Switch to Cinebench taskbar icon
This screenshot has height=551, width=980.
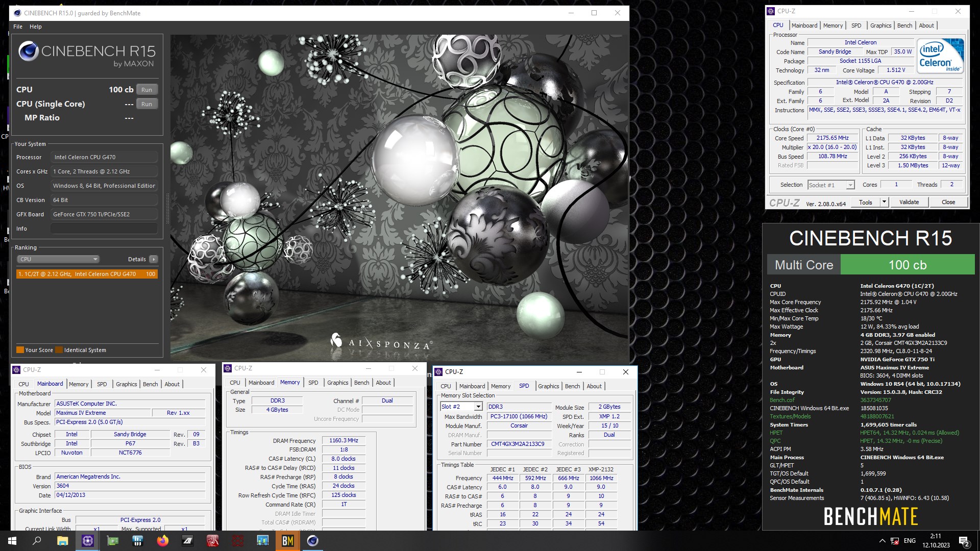(x=312, y=541)
